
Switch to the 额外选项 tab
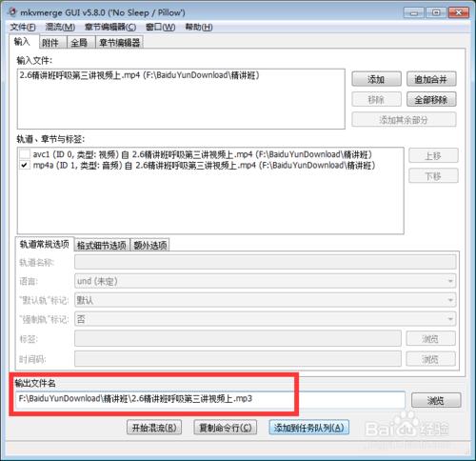149,245
